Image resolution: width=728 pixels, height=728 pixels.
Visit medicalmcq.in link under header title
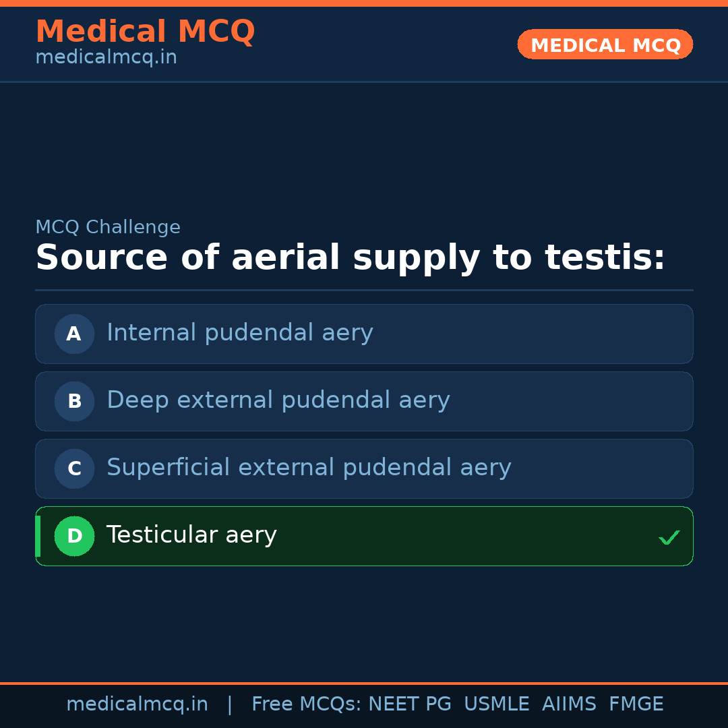106,57
